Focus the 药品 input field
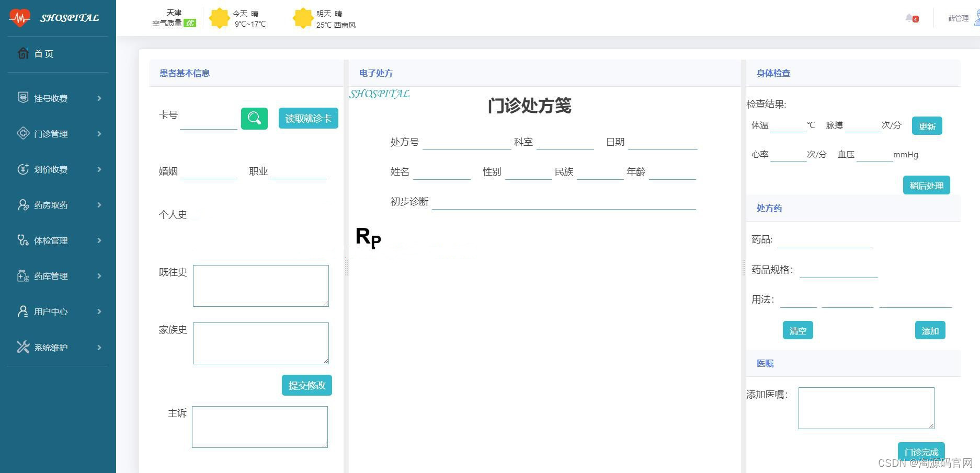This screenshot has width=980, height=473. tap(825, 240)
